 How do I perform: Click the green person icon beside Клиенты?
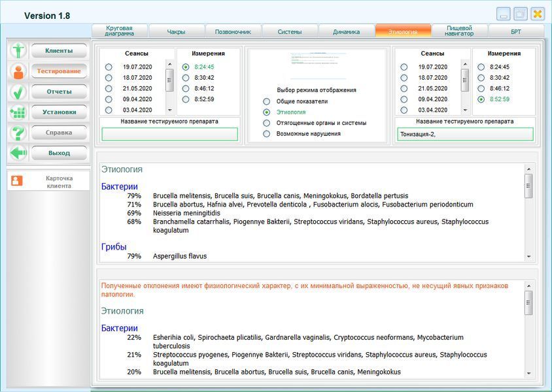[18, 50]
